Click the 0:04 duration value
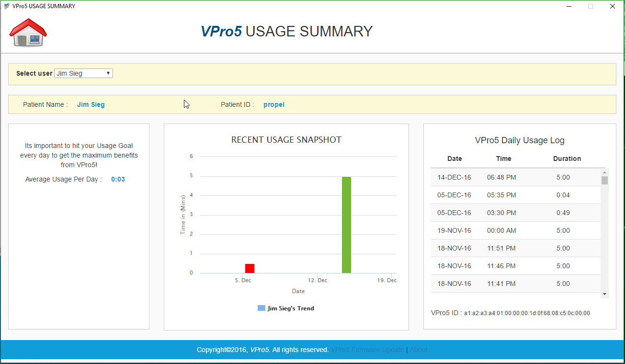Screen dimensions: 625x364 [x=563, y=195]
